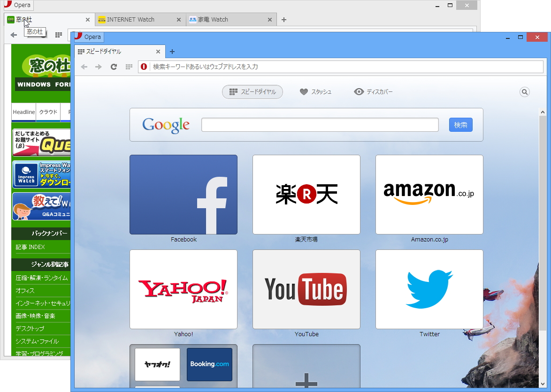Viewport: 551px width, 392px height.
Task: Click Speed Dial grid icon in back window toolbar
Action: [59, 35]
